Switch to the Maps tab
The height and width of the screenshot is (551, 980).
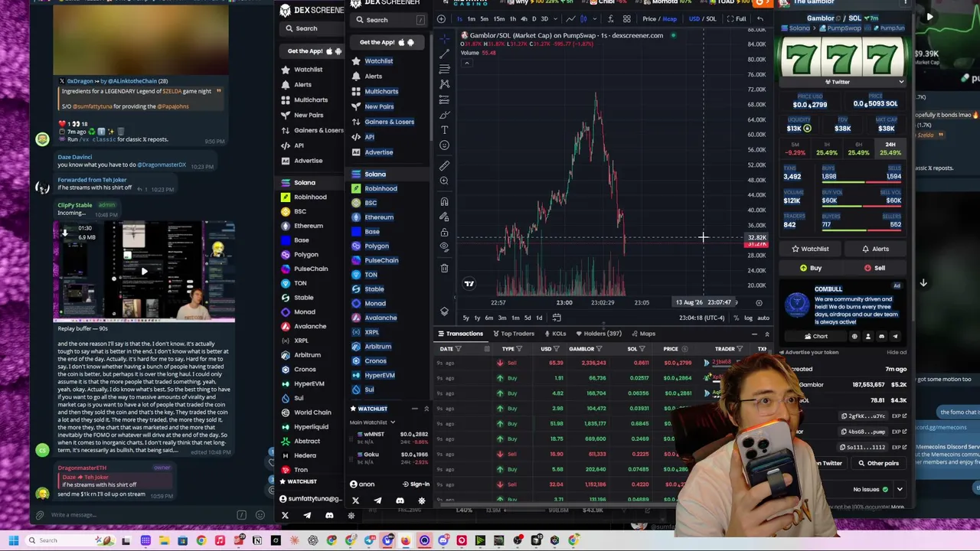(643, 334)
